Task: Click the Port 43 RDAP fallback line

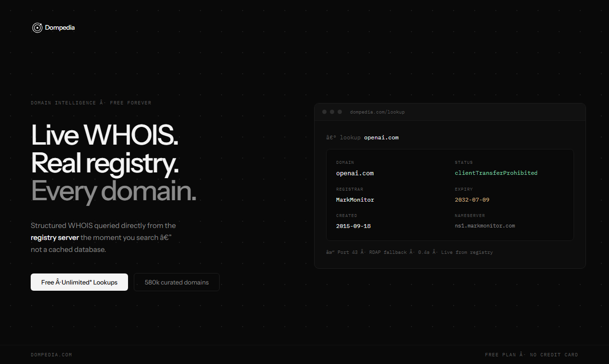Action: coord(409,252)
